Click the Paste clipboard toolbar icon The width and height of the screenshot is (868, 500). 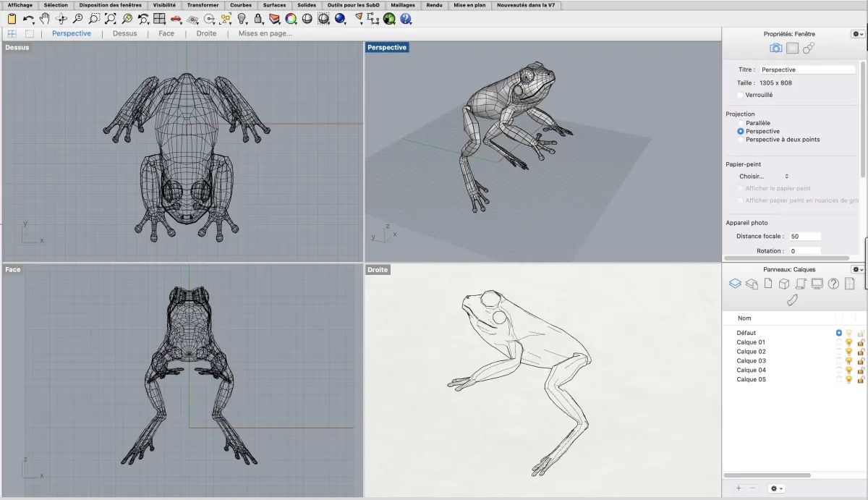[12, 18]
